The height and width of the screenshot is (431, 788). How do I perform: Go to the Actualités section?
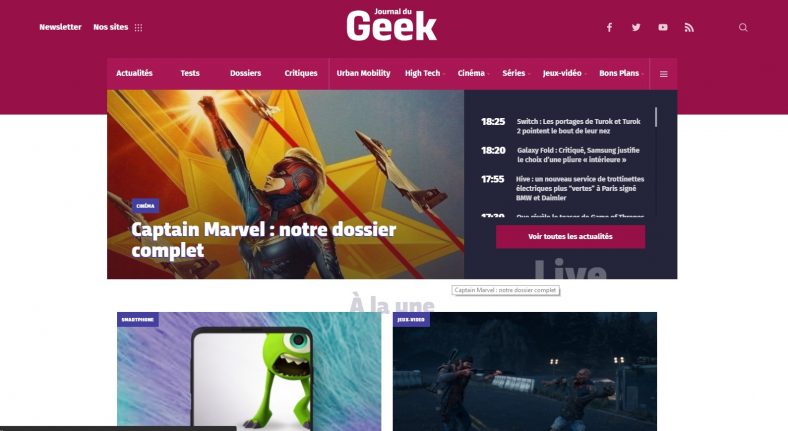click(x=134, y=73)
